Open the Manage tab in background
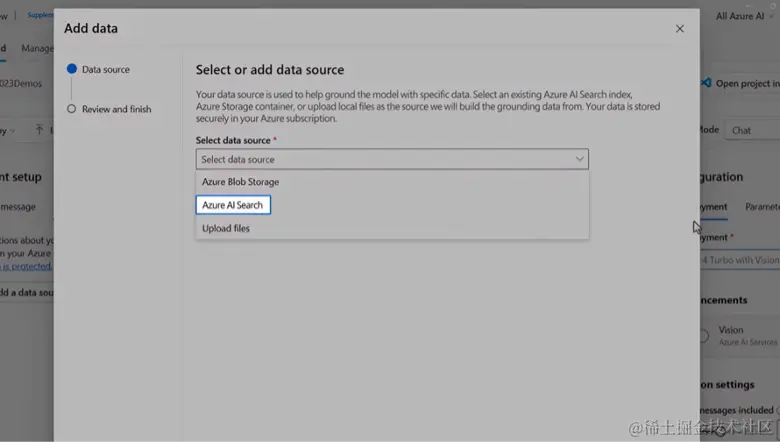 pyautogui.click(x=37, y=48)
